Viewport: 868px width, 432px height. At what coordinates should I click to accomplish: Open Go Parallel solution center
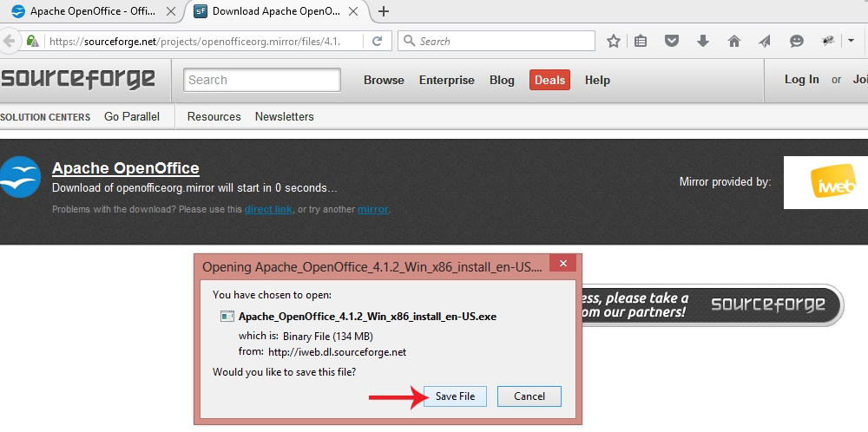point(132,117)
